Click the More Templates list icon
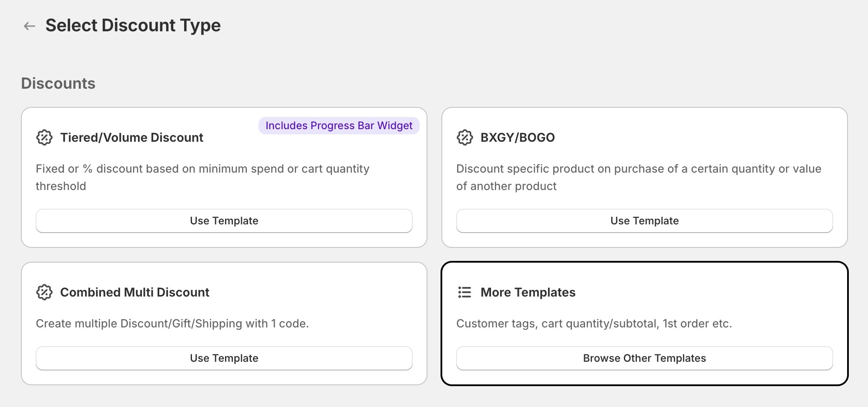 tap(464, 292)
